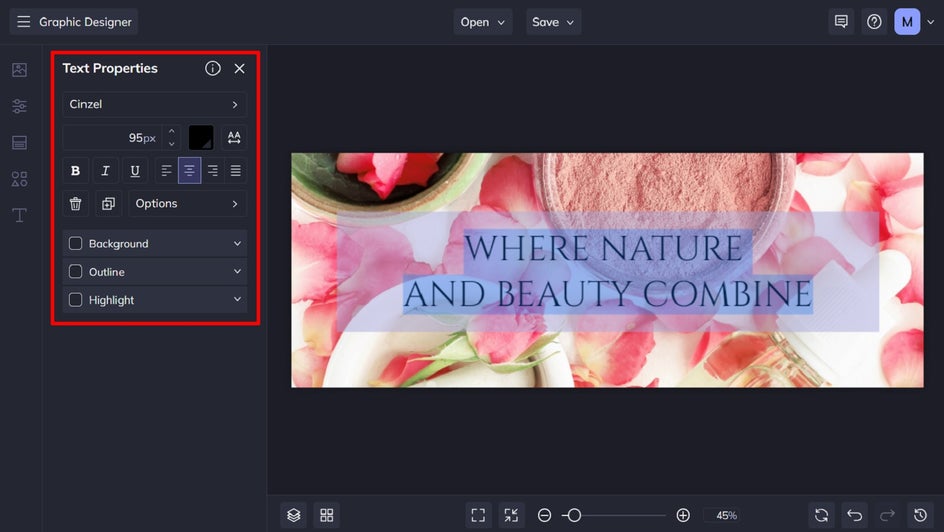Click the Bold formatting icon
944x532 pixels.
(x=75, y=171)
